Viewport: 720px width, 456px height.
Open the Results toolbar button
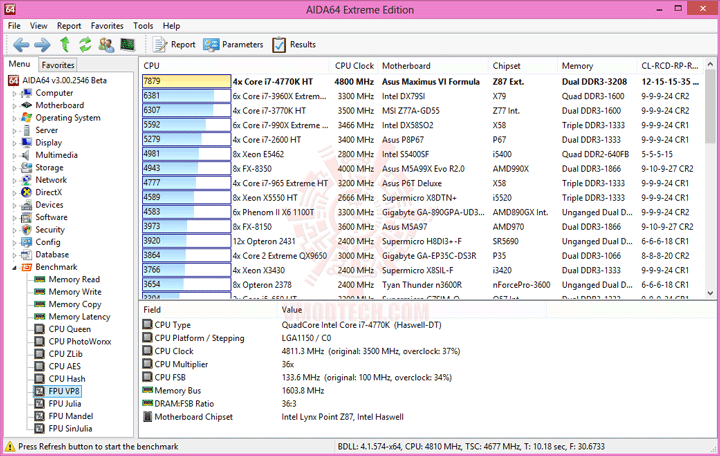point(294,45)
